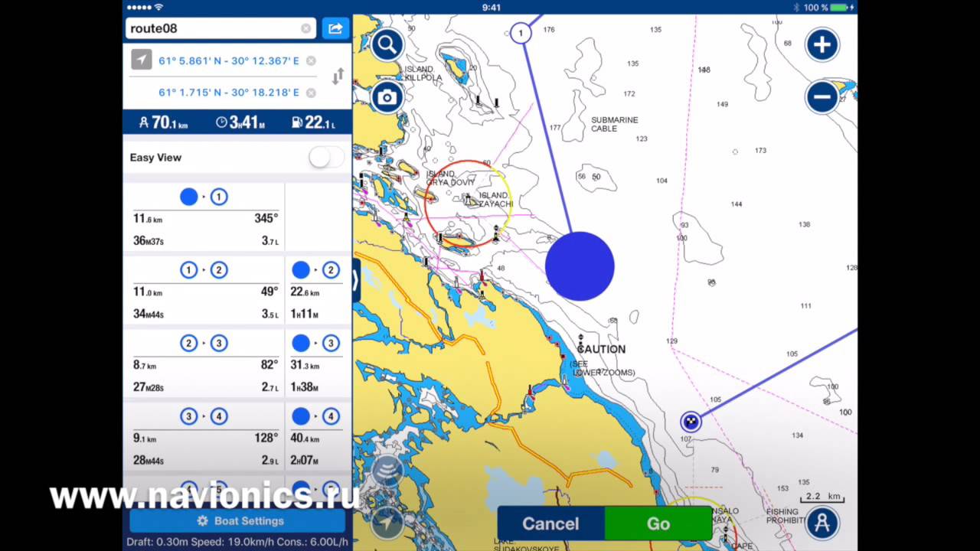This screenshot has height=551, width=980.
Task: Tap the green Go button
Action: [x=658, y=523]
